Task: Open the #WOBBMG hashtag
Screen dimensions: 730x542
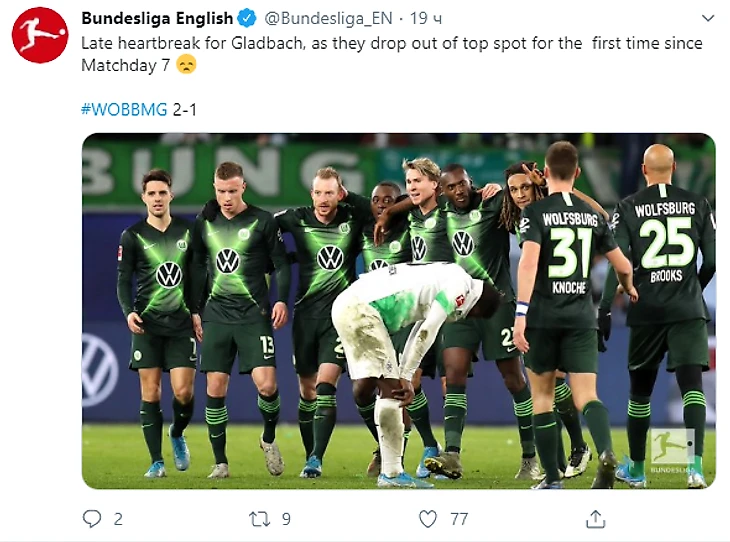Action: pyautogui.click(x=124, y=110)
